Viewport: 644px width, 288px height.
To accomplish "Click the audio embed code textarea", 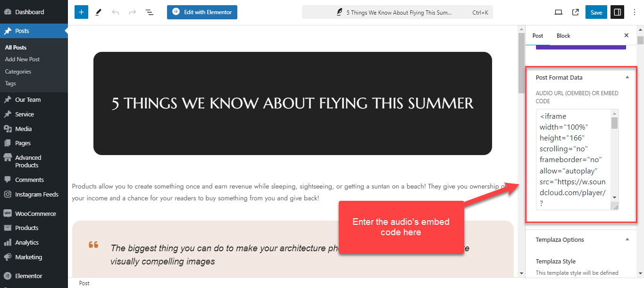I will 574,159.
